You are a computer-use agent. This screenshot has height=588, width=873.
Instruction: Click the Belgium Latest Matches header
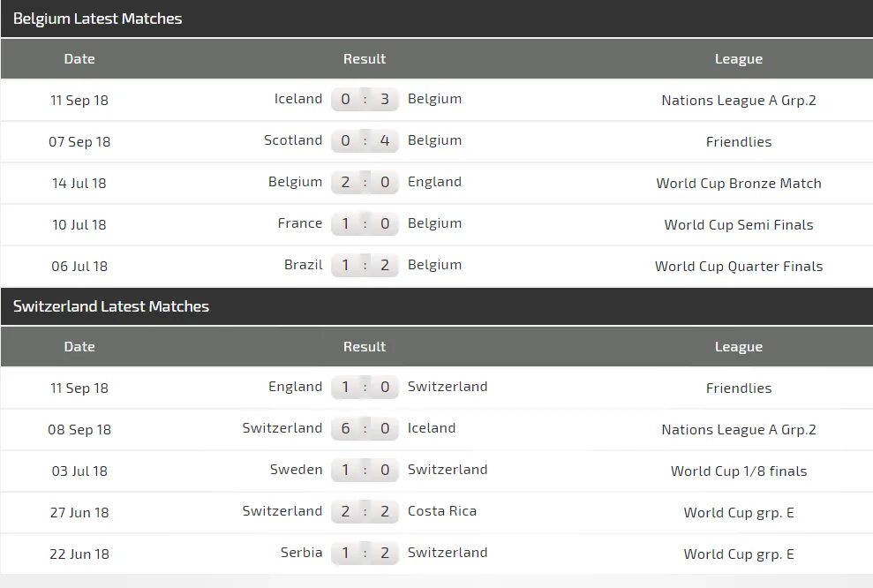98,19
